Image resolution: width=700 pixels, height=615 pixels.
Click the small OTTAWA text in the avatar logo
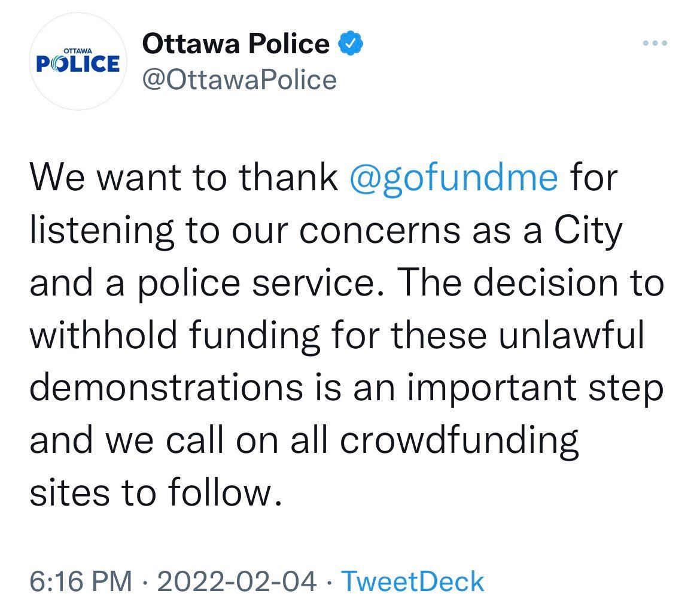[x=78, y=51]
